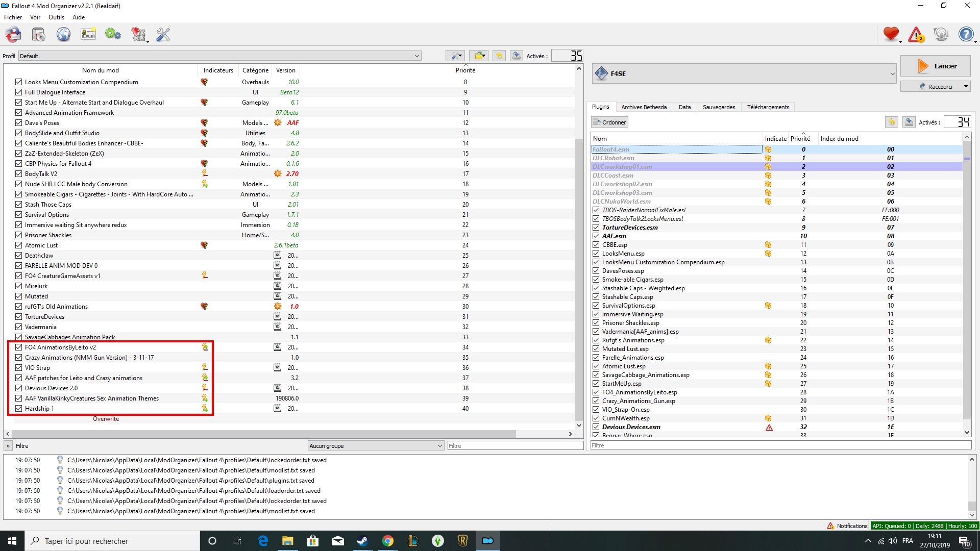Click the Lancer launch button

pos(935,66)
